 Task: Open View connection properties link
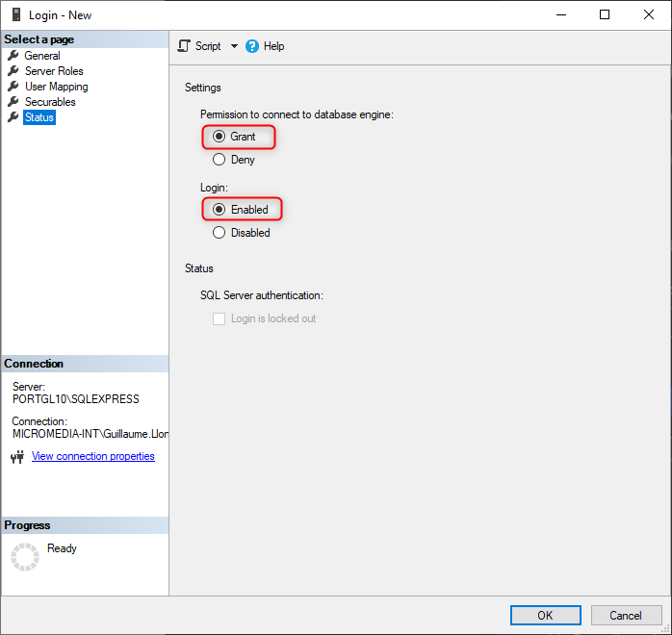(x=92, y=456)
